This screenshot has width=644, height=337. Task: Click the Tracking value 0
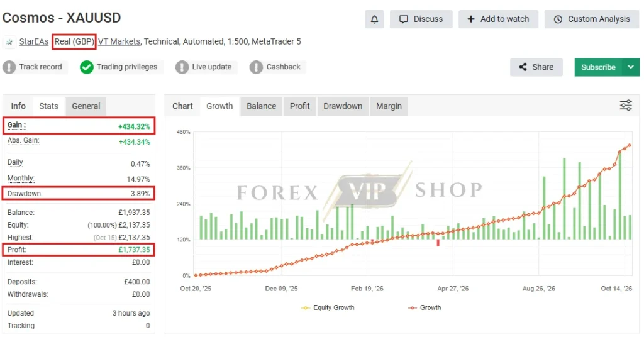(x=148, y=326)
